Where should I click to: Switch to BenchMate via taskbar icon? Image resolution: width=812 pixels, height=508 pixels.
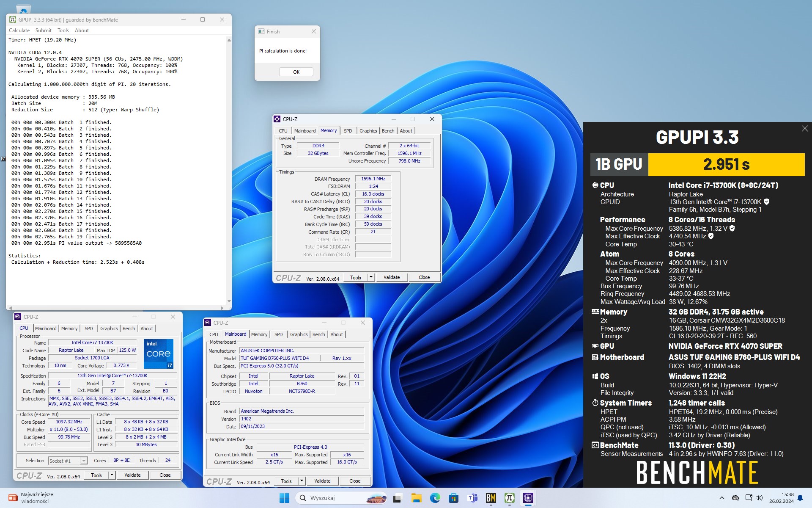click(x=491, y=498)
